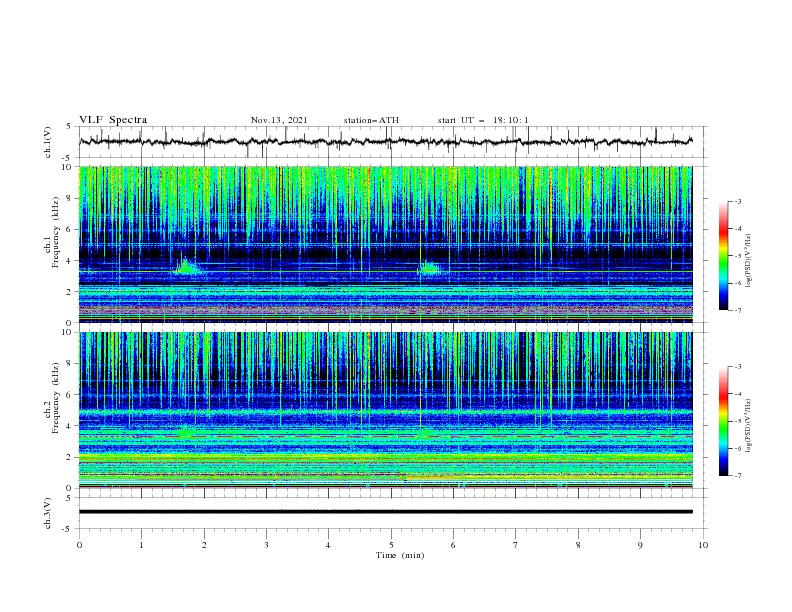Click the ch.1 spectrogram color scale bar
The width and height of the screenshot is (792, 612).
pyautogui.click(x=724, y=256)
